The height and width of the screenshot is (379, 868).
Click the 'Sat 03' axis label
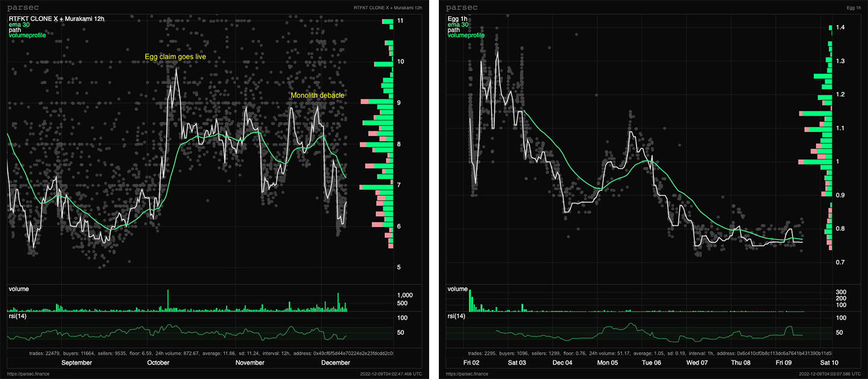click(x=517, y=363)
